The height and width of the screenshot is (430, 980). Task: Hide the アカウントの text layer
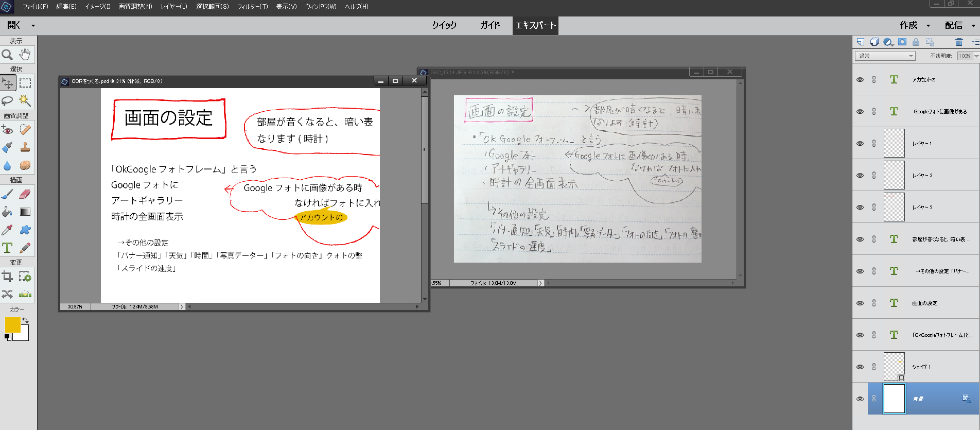860,80
